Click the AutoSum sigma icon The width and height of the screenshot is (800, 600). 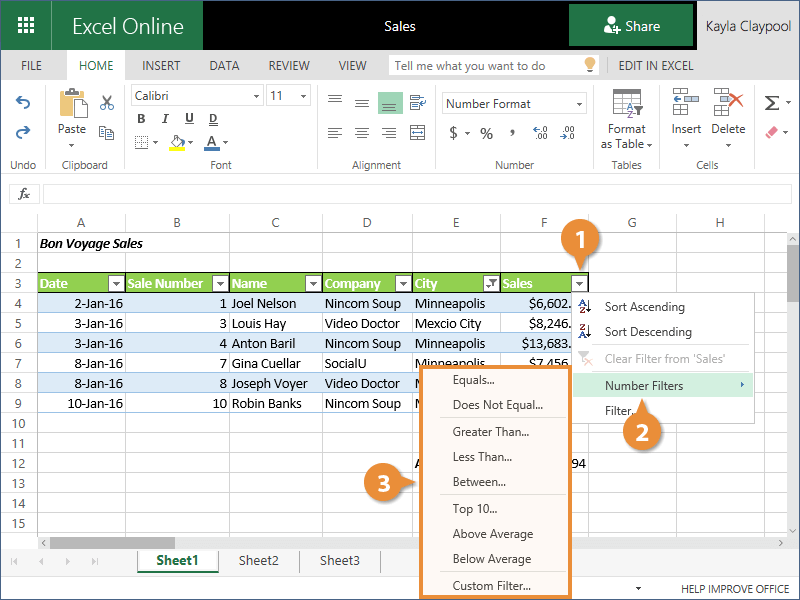[771, 103]
